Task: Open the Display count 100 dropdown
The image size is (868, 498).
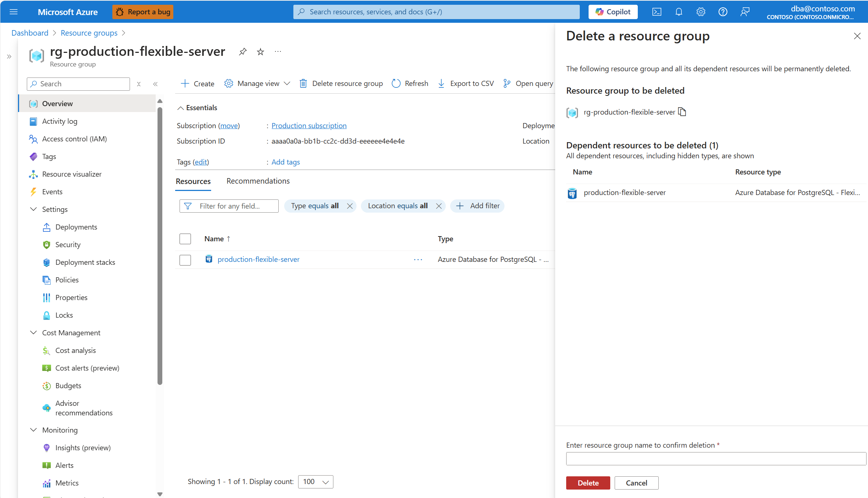Action: [316, 481]
